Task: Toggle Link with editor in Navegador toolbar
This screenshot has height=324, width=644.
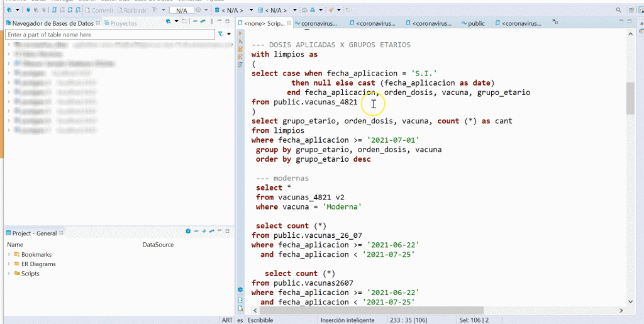Action: tap(203, 21)
